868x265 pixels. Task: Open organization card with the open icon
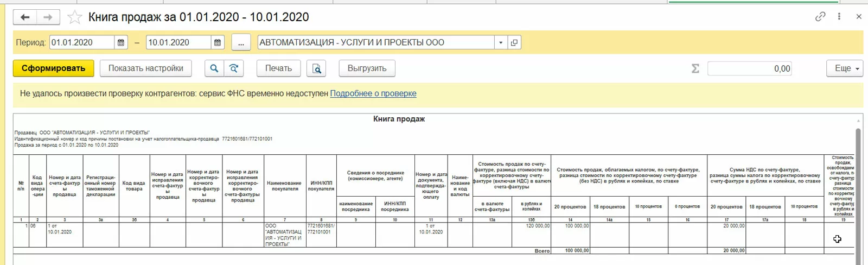click(x=514, y=42)
